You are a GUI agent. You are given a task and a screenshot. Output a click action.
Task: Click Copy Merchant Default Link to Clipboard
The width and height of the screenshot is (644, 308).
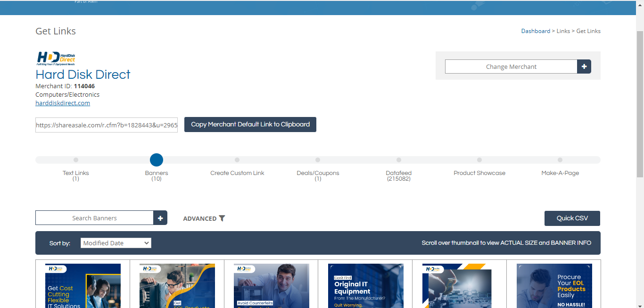pos(250,125)
